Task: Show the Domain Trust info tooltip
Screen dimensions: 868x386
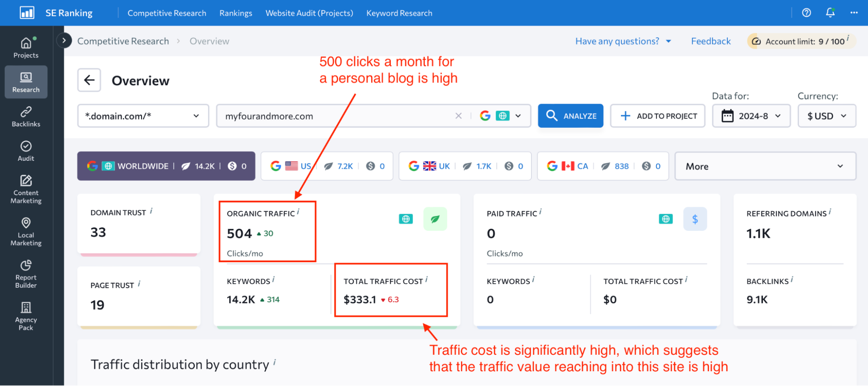Action: tap(151, 211)
